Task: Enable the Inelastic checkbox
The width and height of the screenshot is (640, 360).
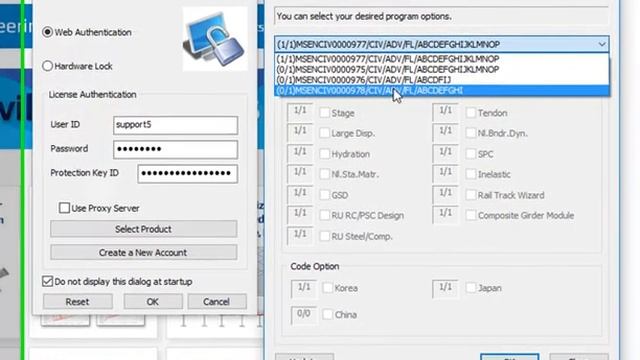Action: pyautogui.click(x=471, y=174)
